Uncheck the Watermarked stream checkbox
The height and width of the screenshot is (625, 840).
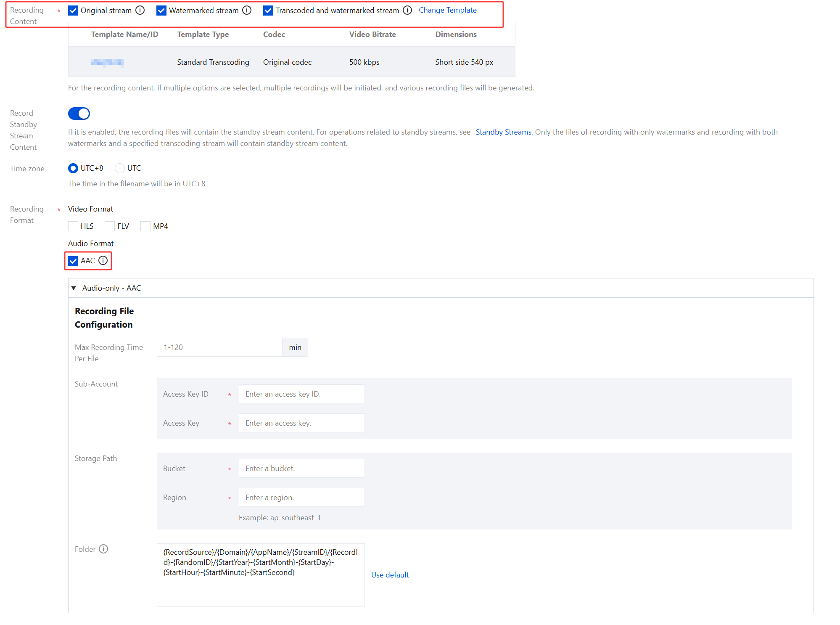click(x=161, y=11)
